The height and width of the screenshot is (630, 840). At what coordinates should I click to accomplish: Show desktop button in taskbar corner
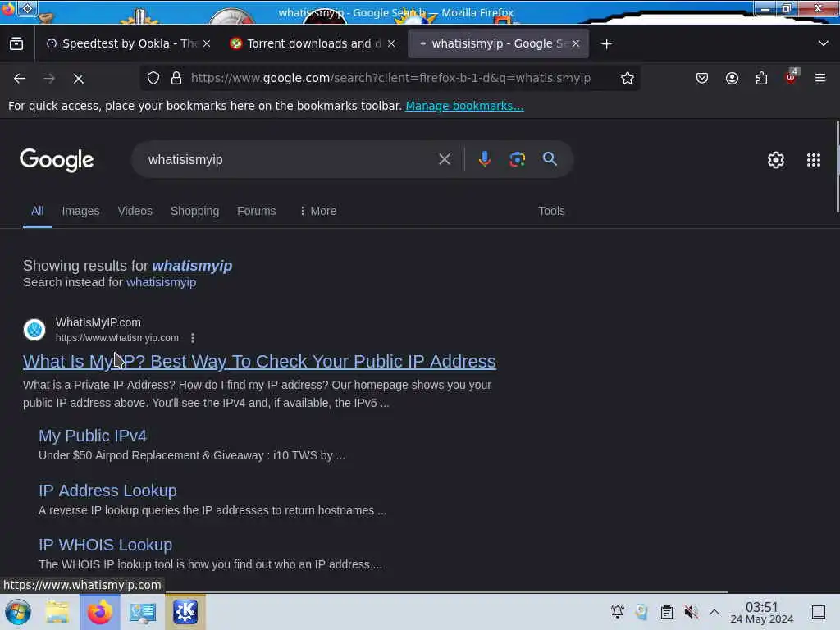[818, 612]
